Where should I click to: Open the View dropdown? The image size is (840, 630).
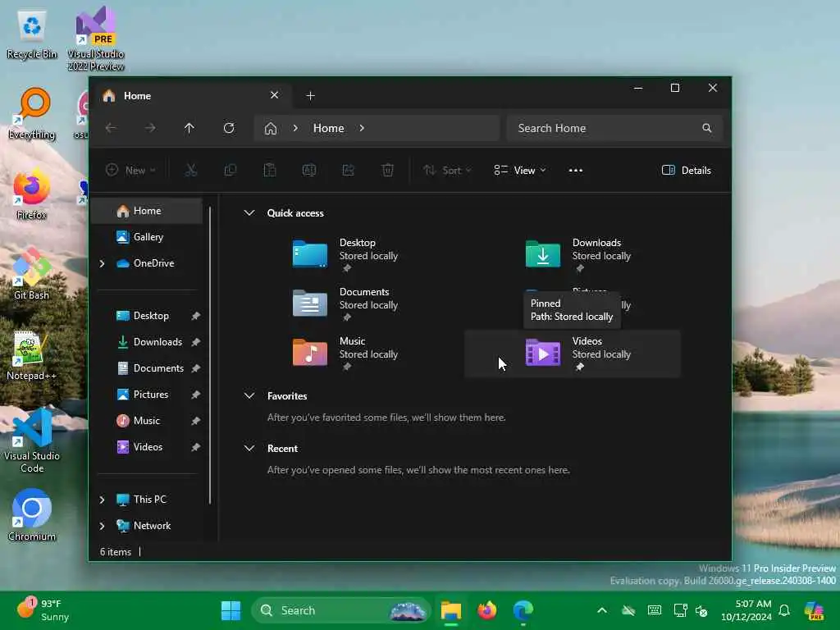pyautogui.click(x=519, y=171)
